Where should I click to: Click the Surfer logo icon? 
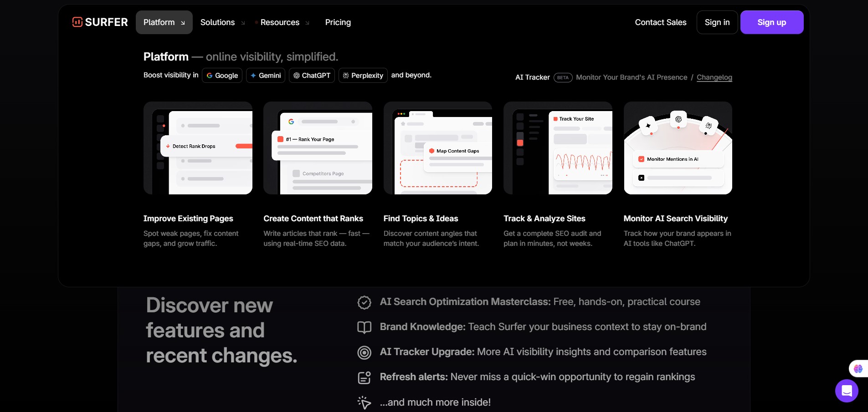pyautogui.click(x=77, y=22)
